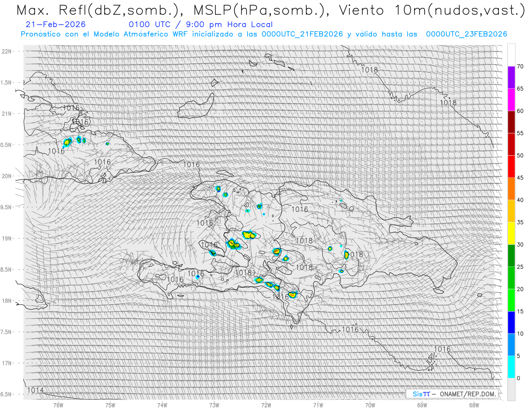This screenshot has width=532, height=411.
Task: Click the 74W longitude axis label
Action: (x=162, y=405)
